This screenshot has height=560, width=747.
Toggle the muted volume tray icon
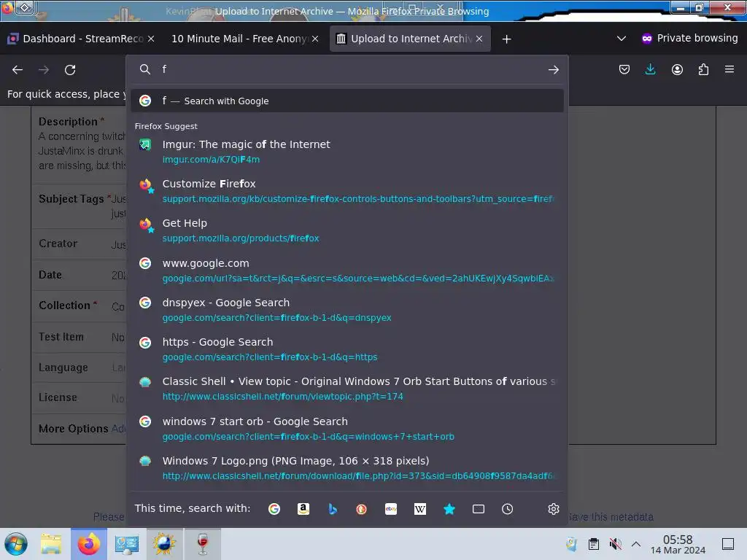pos(615,544)
